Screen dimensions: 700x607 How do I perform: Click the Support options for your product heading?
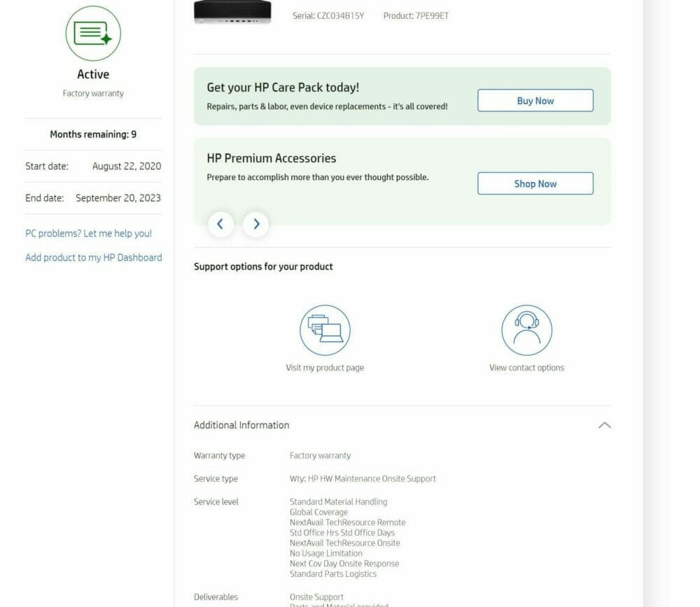point(263,267)
